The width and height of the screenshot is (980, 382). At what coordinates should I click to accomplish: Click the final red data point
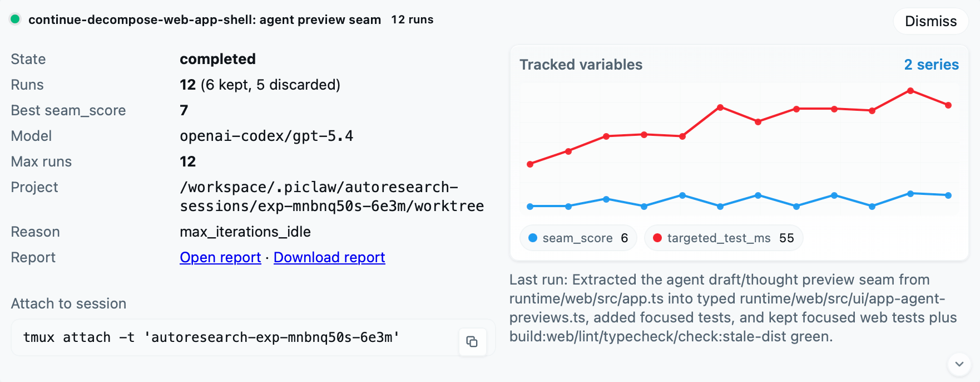[949, 104]
